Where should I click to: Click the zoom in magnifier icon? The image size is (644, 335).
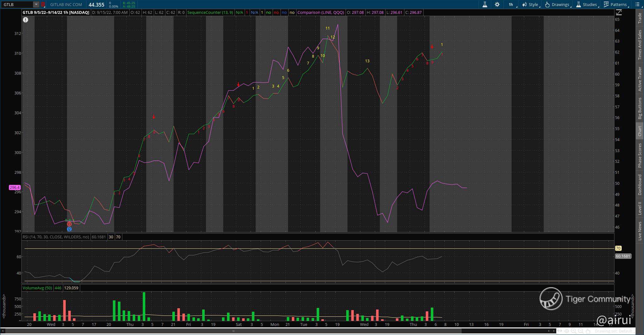tap(574, 331)
